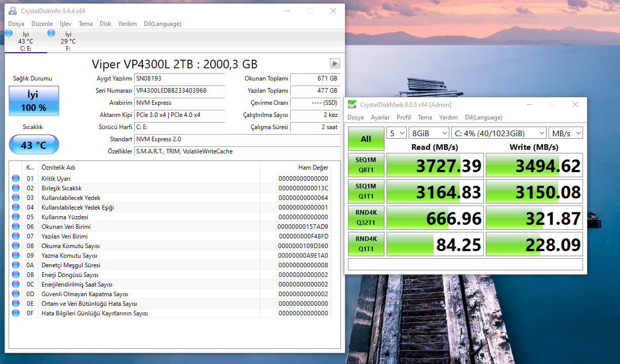Open Dil(Language) menu in CrystalDiskInfo
620x364 pixels.
pos(163,24)
